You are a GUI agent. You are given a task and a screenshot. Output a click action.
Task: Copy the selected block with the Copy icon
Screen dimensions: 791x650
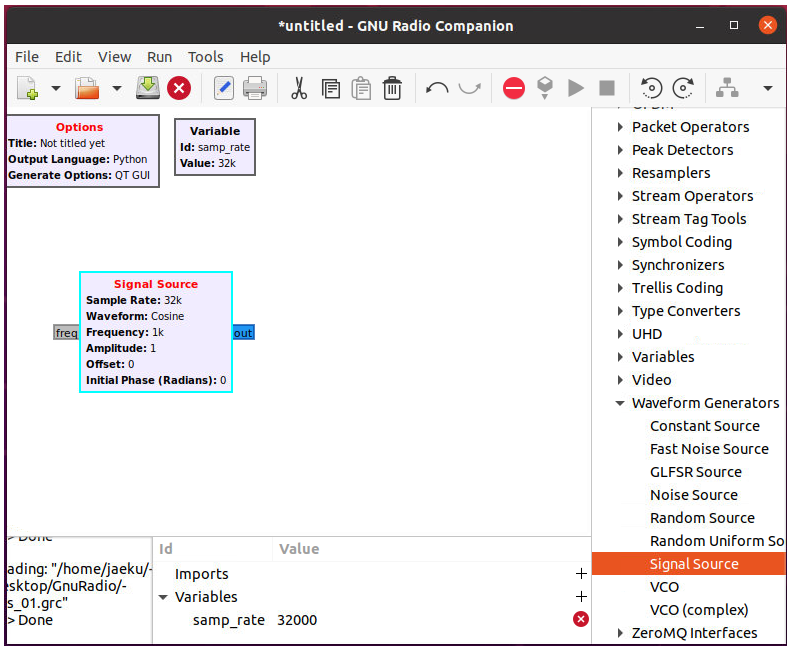click(x=330, y=89)
